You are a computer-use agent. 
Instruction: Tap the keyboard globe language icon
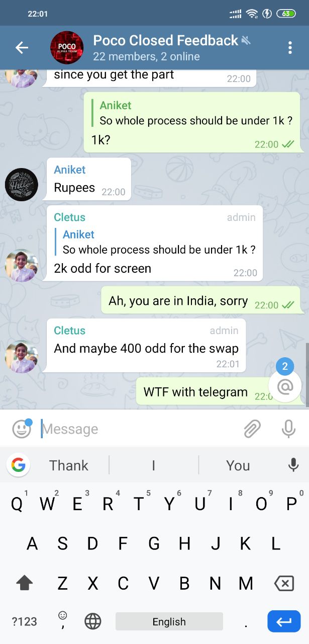pos(93,621)
